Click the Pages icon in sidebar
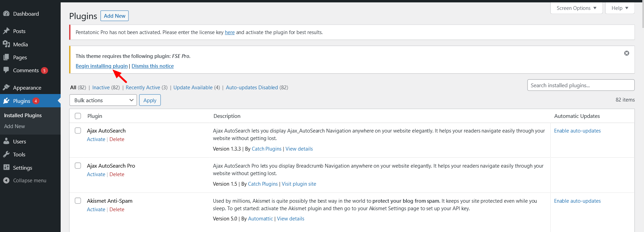Image resolution: width=644 pixels, height=232 pixels. click(x=6, y=57)
